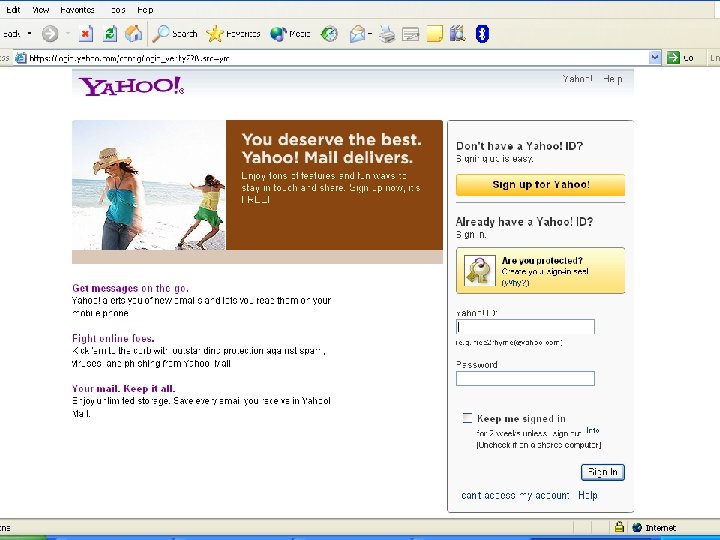Click the Mail envelope icon

pyautogui.click(x=357, y=34)
